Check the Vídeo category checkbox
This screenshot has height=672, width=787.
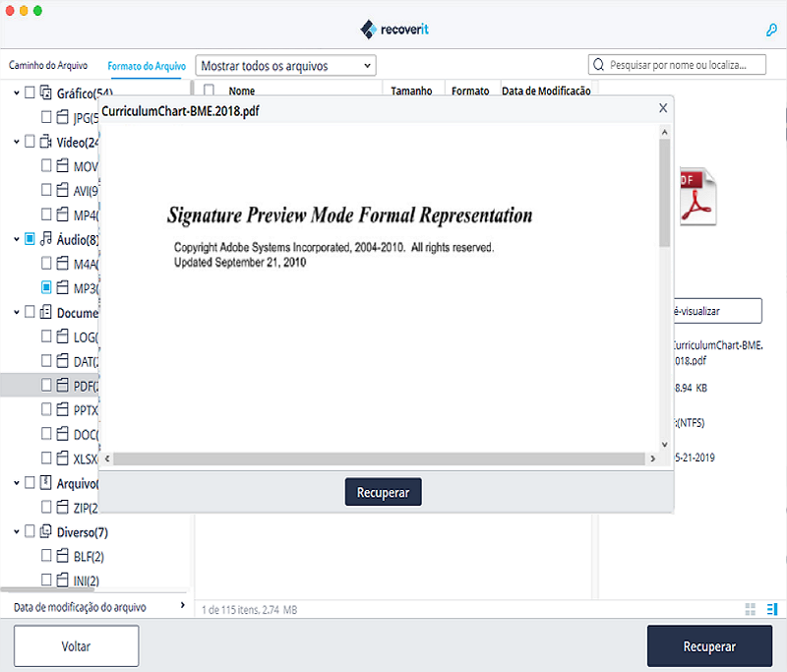(30, 142)
